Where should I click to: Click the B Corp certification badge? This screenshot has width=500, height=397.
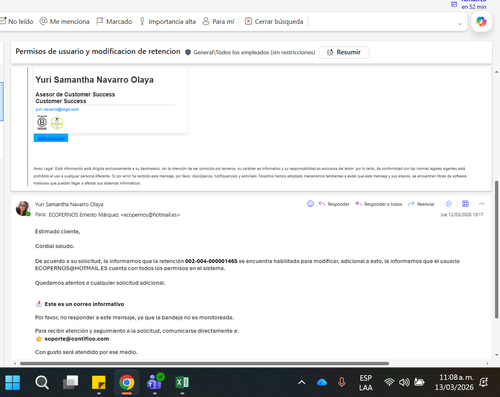42,122
